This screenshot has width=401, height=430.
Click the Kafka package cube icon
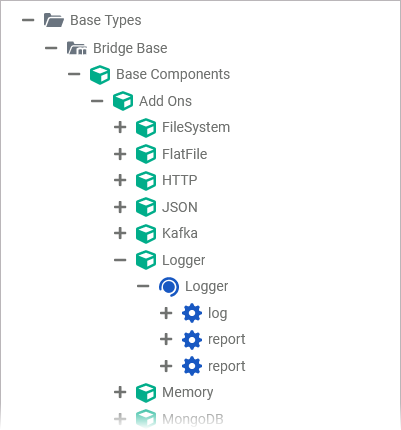[146, 234]
